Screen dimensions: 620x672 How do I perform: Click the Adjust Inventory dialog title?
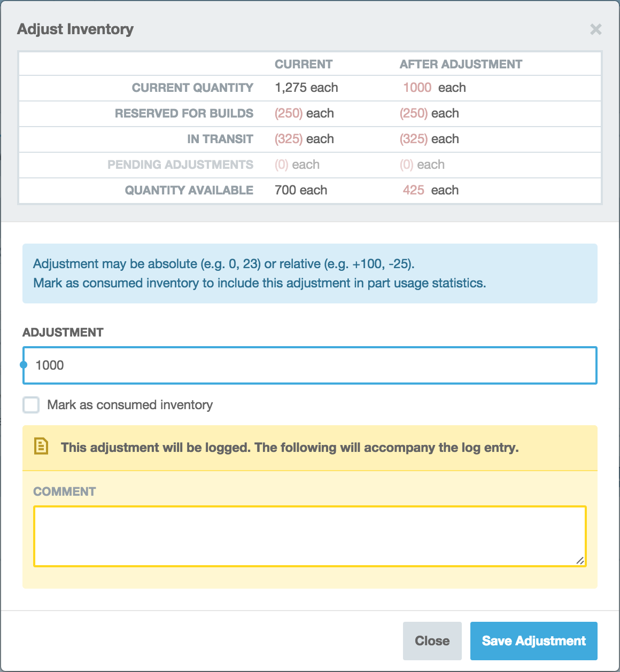point(75,29)
